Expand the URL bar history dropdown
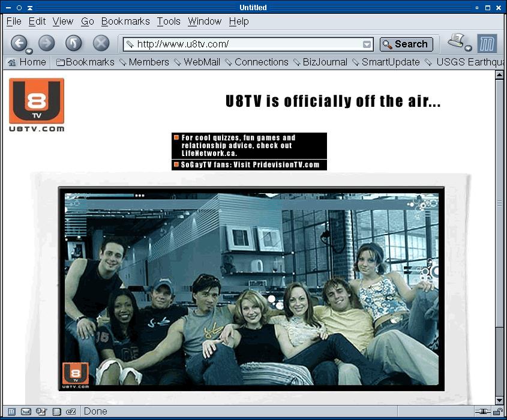Viewport: 507px width, 420px height. (x=367, y=44)
